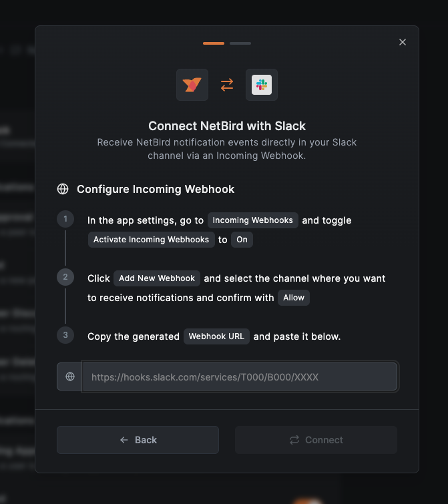Select the second gray progress step indicator
Image resolution: width=448 pixels, height=504 pixels.
point(240,43)
